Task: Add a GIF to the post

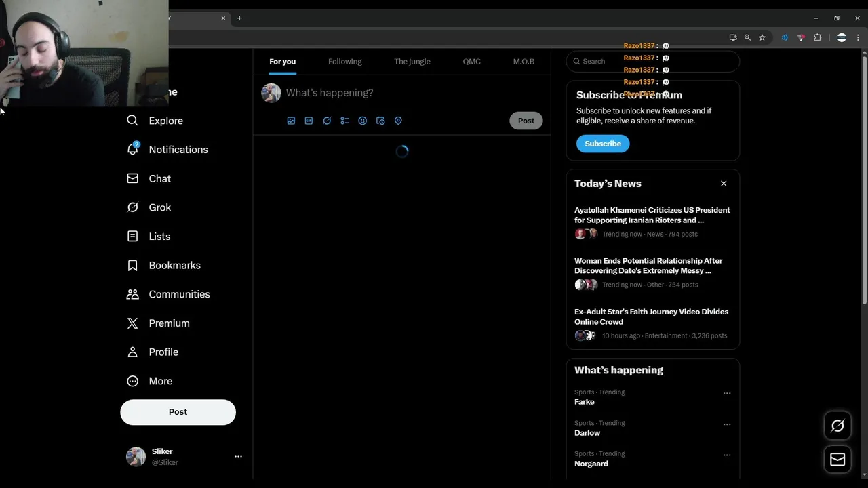Action: pos(309,121)
